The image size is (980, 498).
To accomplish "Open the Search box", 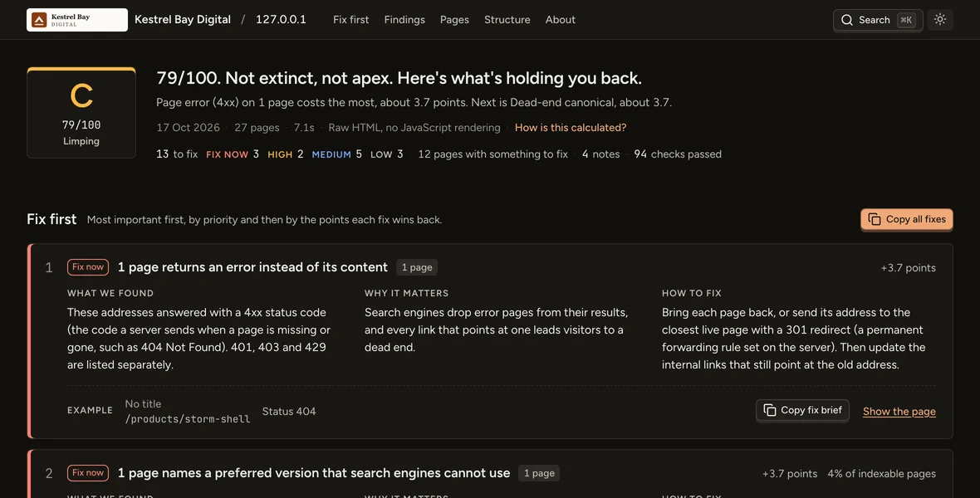I will (x=878, y=20).
